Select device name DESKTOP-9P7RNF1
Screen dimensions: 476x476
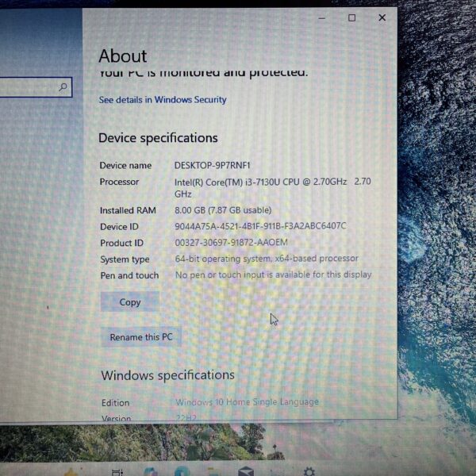212,166
